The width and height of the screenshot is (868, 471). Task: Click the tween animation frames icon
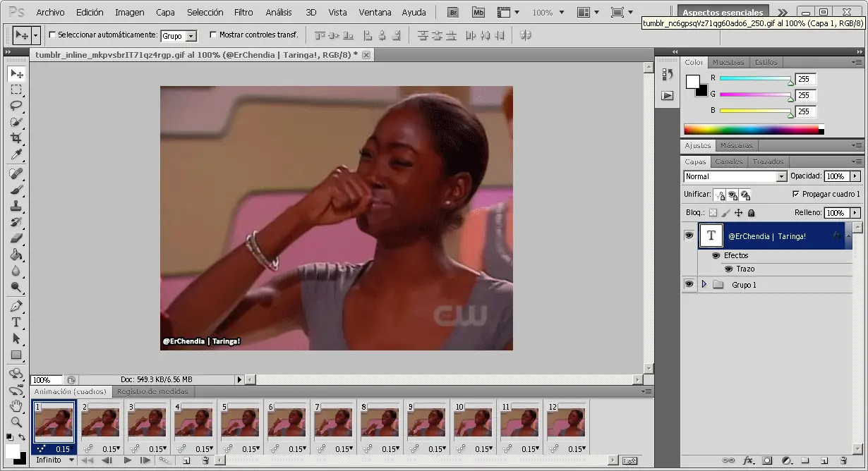pyautogui.click(x=164, y=460)
